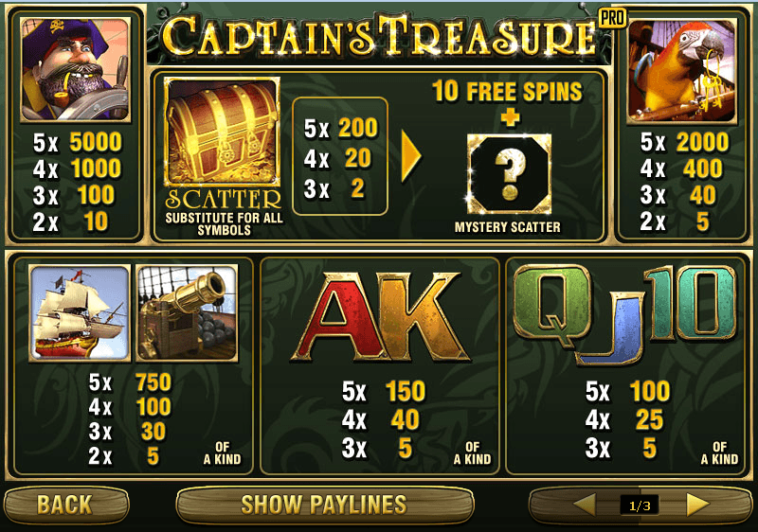758x532 pixels.
Task: Select the green letter Q symbol
Action: pyautogui.click(x=553, y=304)
